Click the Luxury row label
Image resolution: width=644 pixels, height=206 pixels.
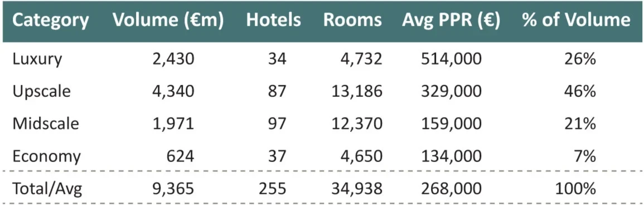(x=37, y=59)
